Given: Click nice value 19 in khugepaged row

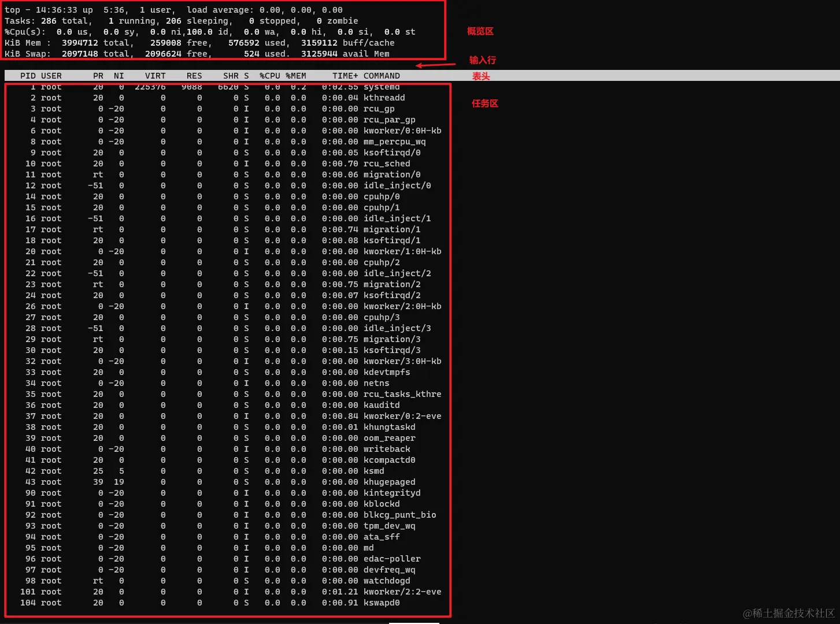Looking at the screenshot, I should pos(119,482).
